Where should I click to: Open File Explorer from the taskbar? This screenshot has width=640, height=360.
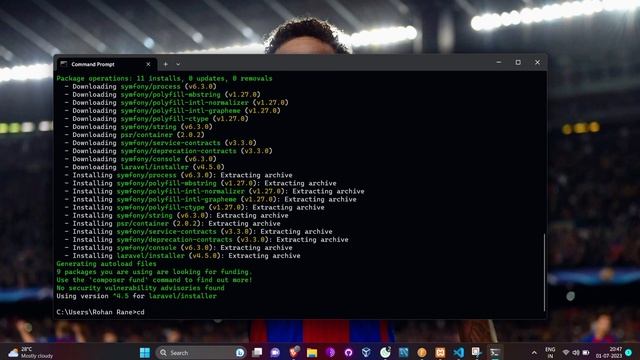(x=312, y=353)
